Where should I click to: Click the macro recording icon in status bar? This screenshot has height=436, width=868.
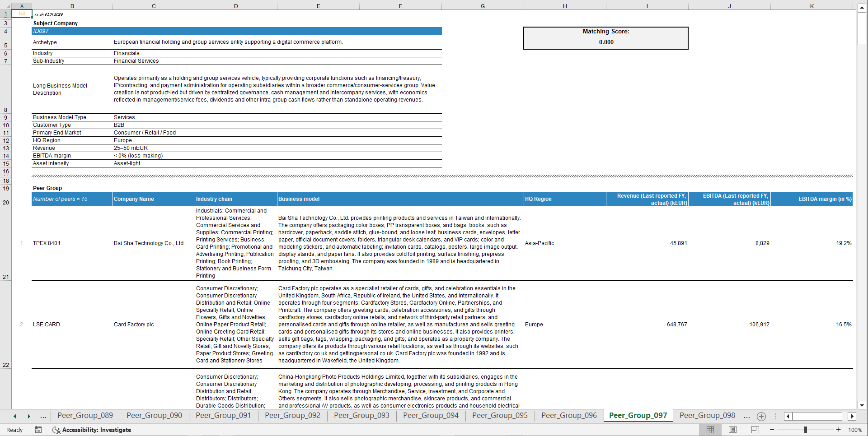pos(38,430)
